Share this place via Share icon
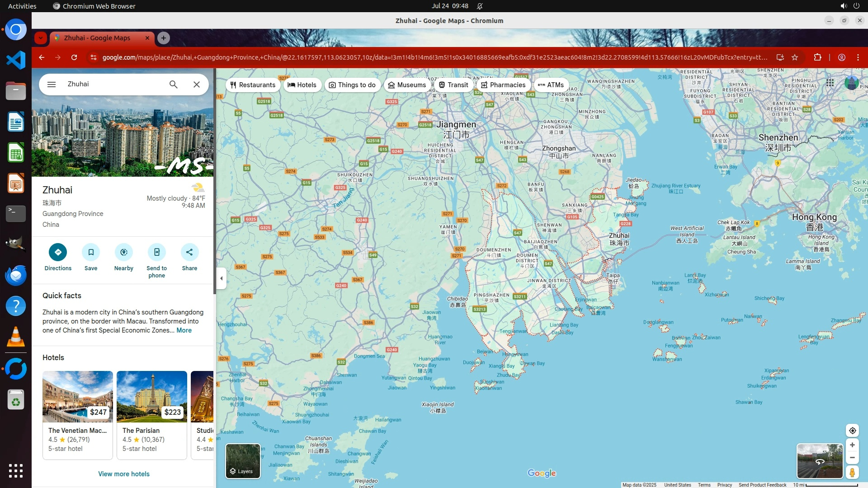This screenshot has height=488, width=868. pos(189,252)
